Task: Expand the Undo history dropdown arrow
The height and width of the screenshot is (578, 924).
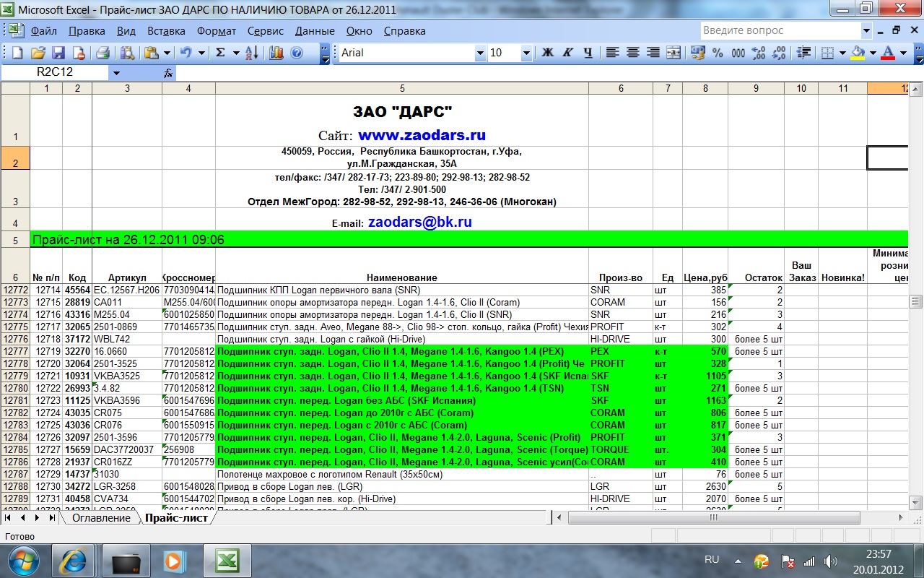Action: click(201, 53)
